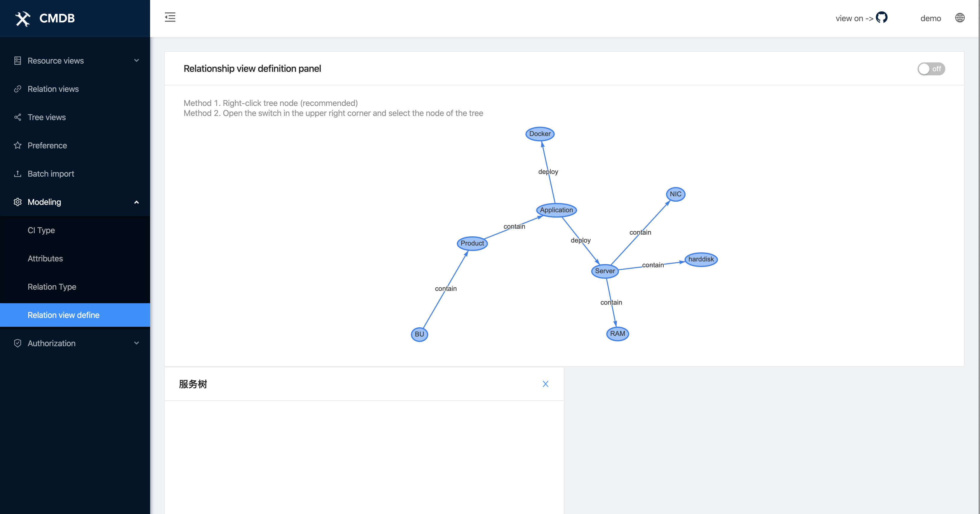Open the Relation Type menu item
Screen dimensions: 980x514
[x=52, y=287]
